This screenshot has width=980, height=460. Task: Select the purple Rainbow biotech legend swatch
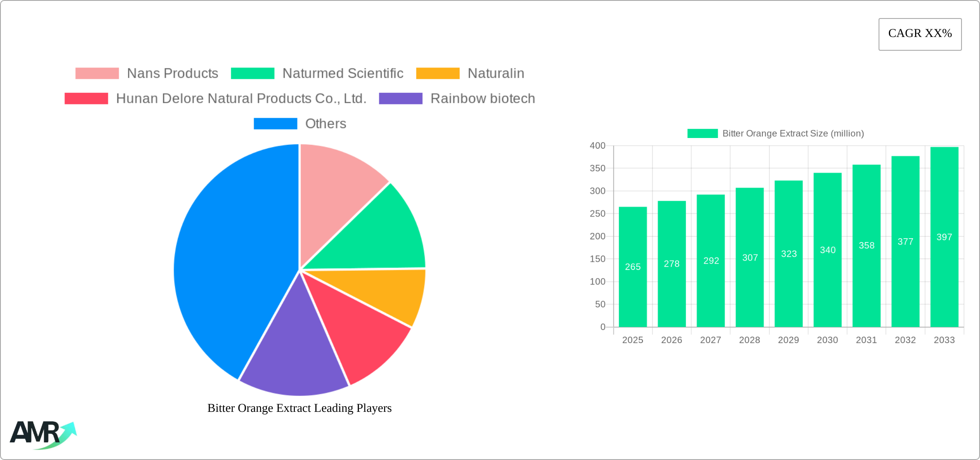pyautogui.click(x=400, y=98)
